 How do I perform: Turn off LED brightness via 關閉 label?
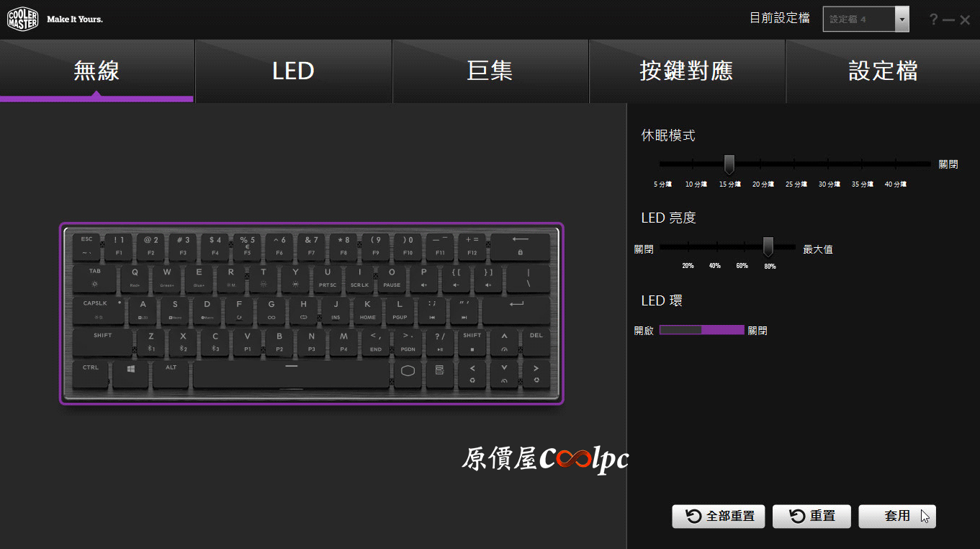[644, 249]
